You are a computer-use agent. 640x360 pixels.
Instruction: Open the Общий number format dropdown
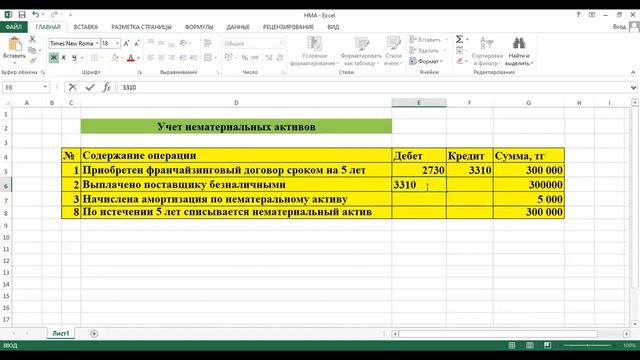(x=281, y=43)
